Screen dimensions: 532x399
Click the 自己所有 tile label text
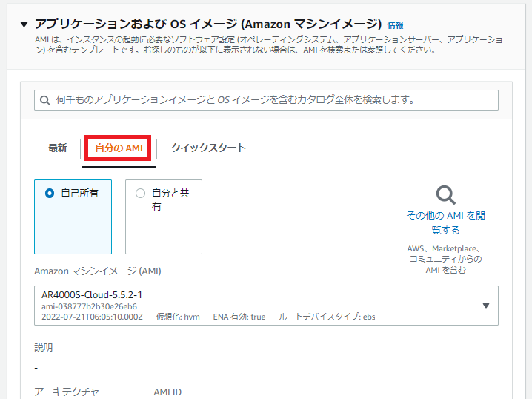(79, 193)
